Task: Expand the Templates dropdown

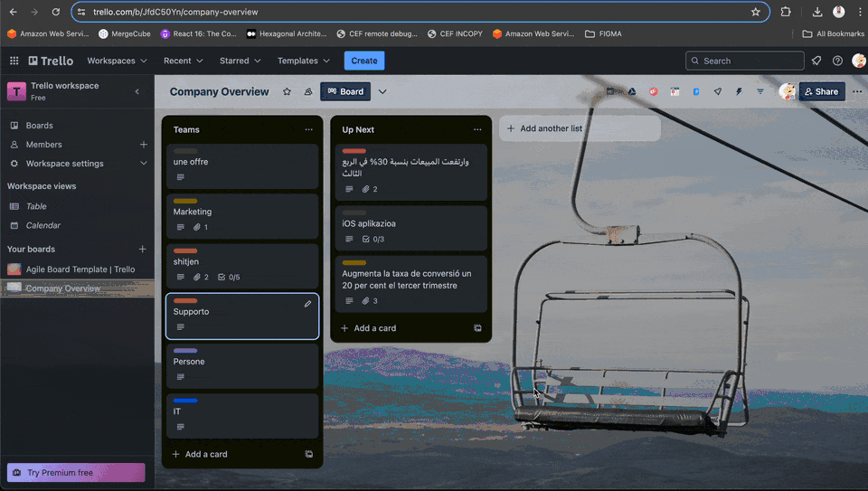Action: pos(304,61)
